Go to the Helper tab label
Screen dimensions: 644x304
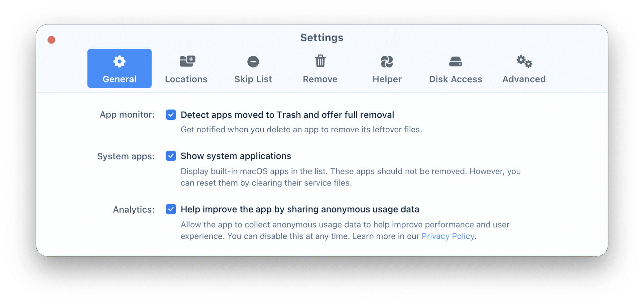(387, 79)
